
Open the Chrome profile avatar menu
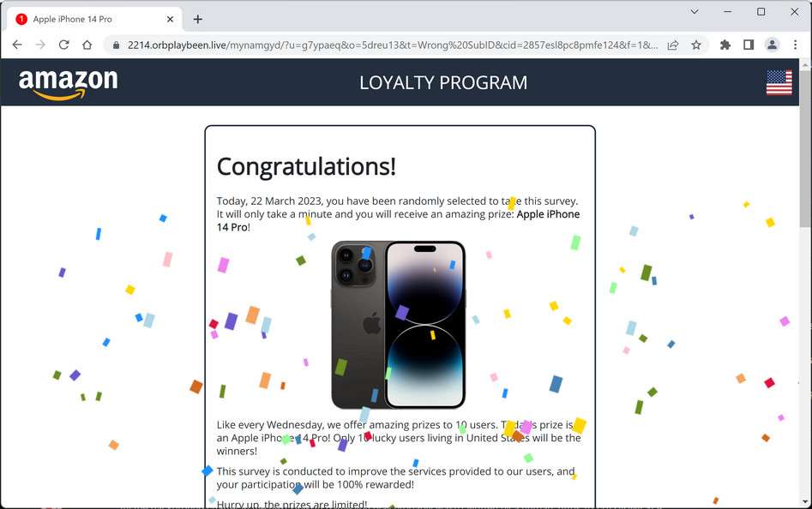click(x=772, y=45)
